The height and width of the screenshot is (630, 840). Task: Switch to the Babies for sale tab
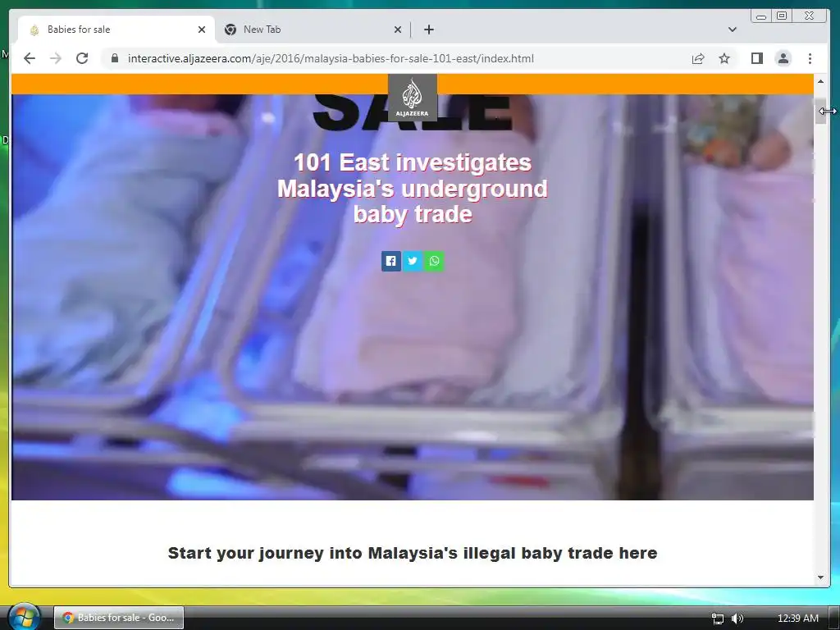coord(116,30)
